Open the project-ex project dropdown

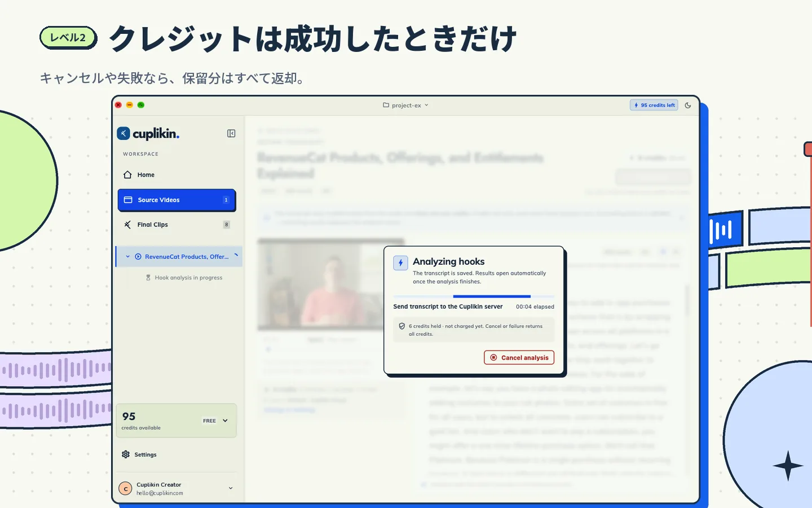point(406,105)
